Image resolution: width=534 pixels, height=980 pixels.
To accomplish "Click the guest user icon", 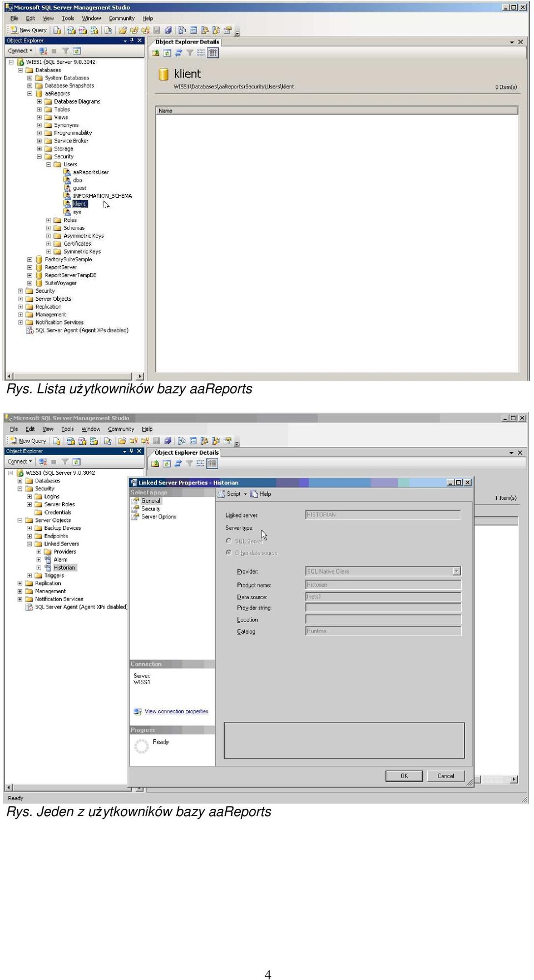I will point(67,188).
